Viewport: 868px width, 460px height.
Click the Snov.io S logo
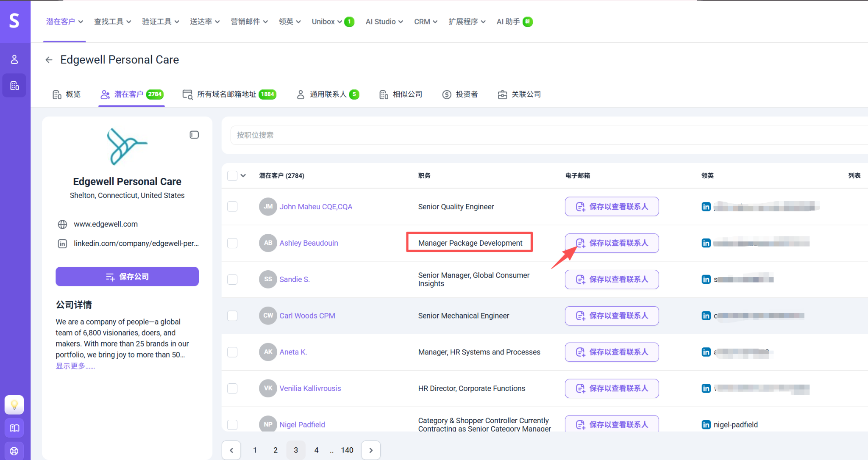click(14, 20)
